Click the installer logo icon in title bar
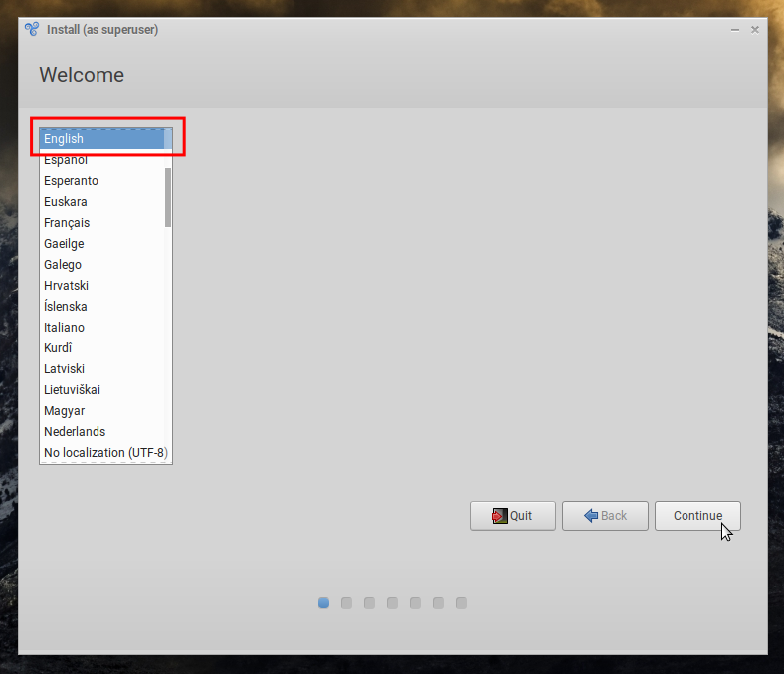This screenshot has width=784, height=674. pos(32,29)
